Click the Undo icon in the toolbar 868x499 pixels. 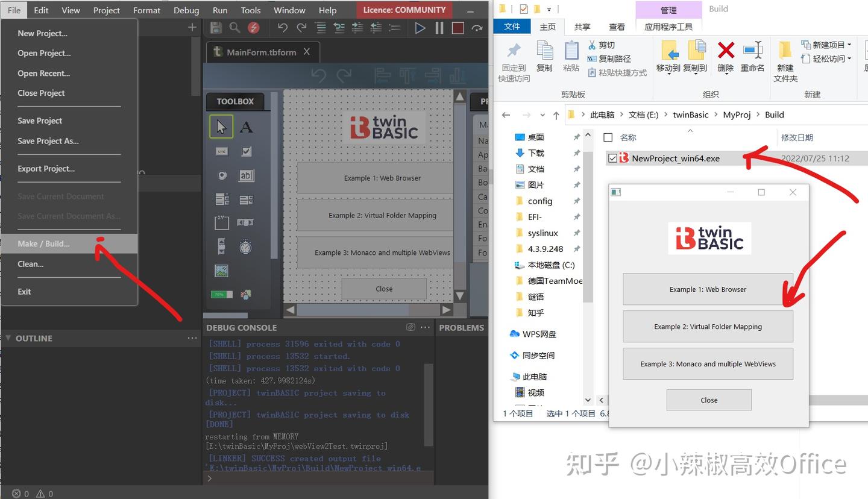coord(282,27)
